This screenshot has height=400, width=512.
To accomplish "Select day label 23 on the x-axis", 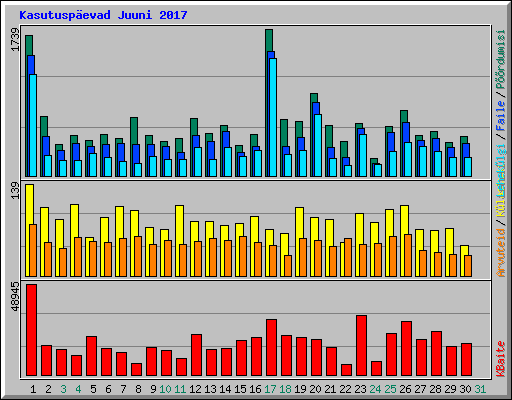I will click(x=360, y=389).
